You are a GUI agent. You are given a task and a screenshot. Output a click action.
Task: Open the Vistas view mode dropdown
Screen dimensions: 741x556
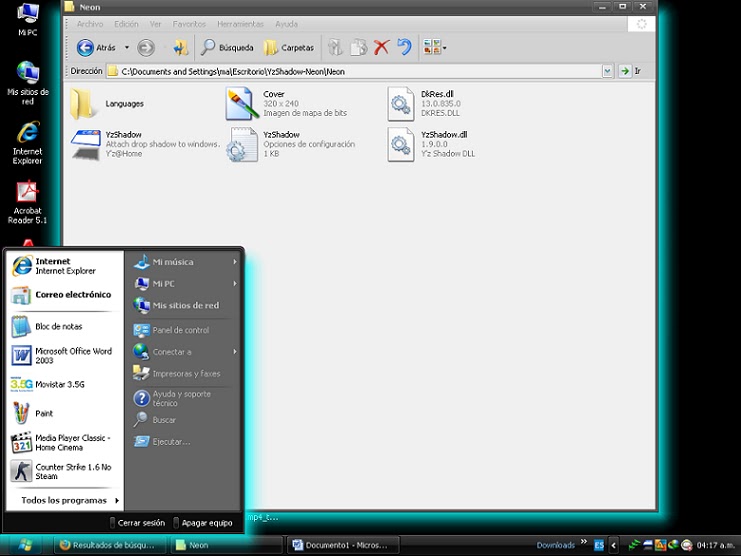click(435, 47)
